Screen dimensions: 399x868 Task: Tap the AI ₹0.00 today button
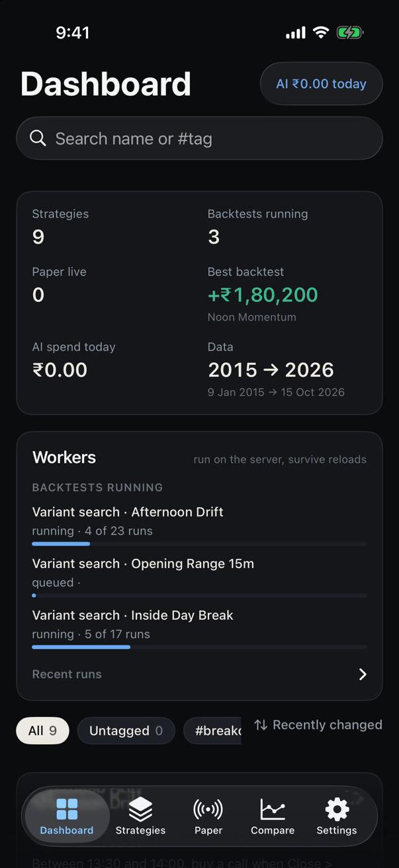[321, 83]
